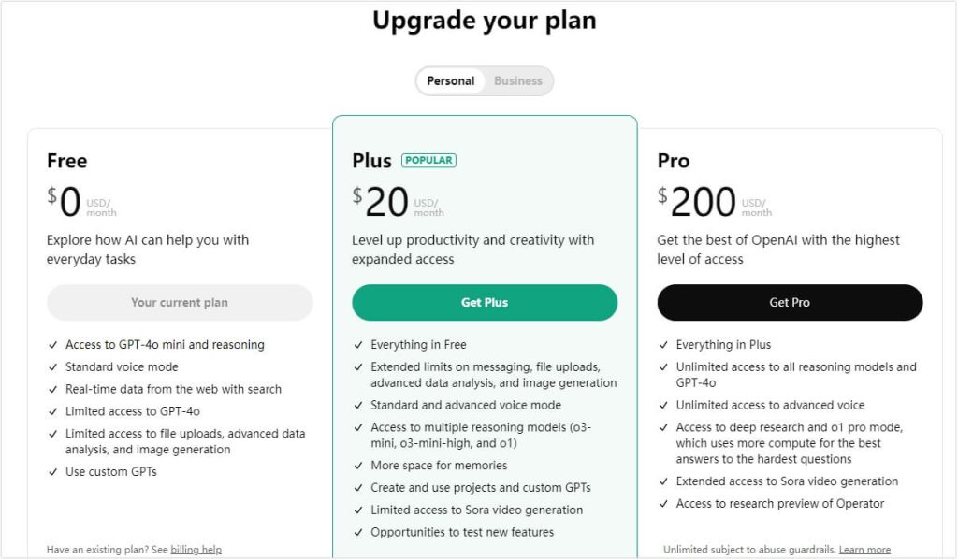Click checkmark beside Everything in Free
The image size is (958, 560).
[x=357, y=345]
